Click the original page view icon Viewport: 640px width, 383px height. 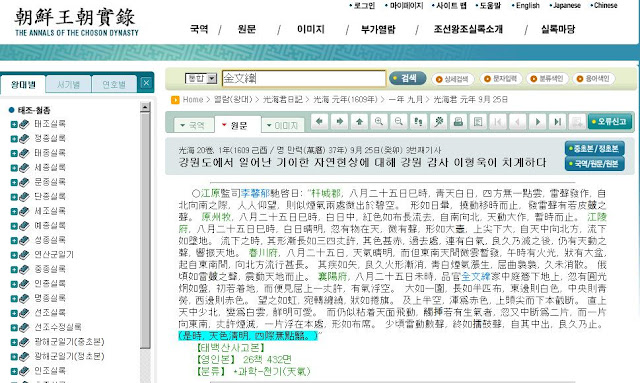click(478, 122)
